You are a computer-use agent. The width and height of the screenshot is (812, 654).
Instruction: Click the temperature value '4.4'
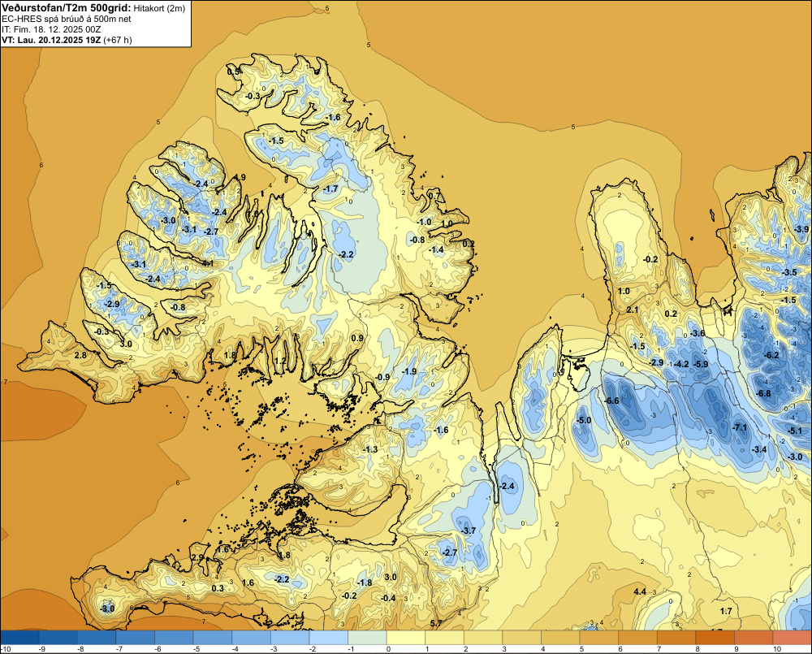pos(640,591)
